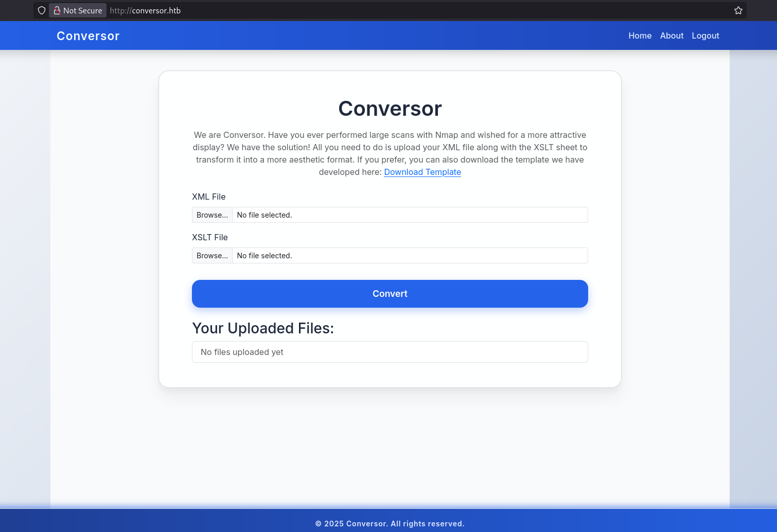777x532 pixels.
Task: Click the Not Secure padlock indicator
Action: (x=78, y=10)
